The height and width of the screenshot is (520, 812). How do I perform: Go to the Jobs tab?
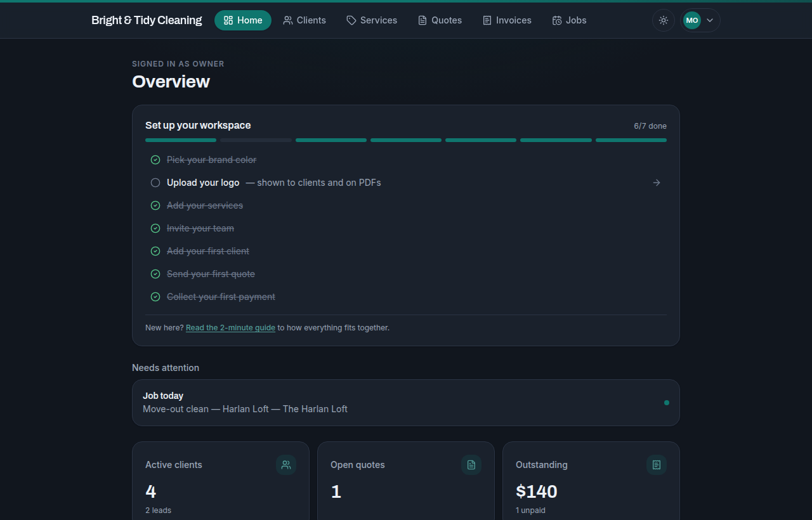tap(569, 20)
